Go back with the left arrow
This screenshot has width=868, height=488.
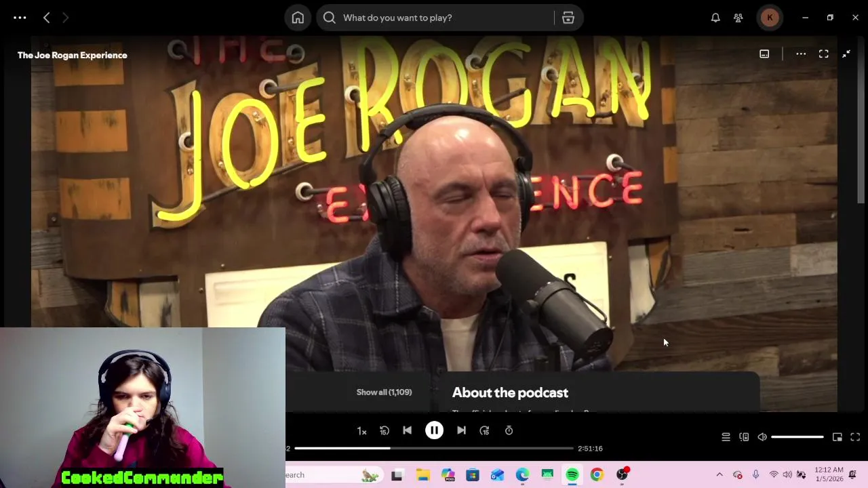pos(46,18)
